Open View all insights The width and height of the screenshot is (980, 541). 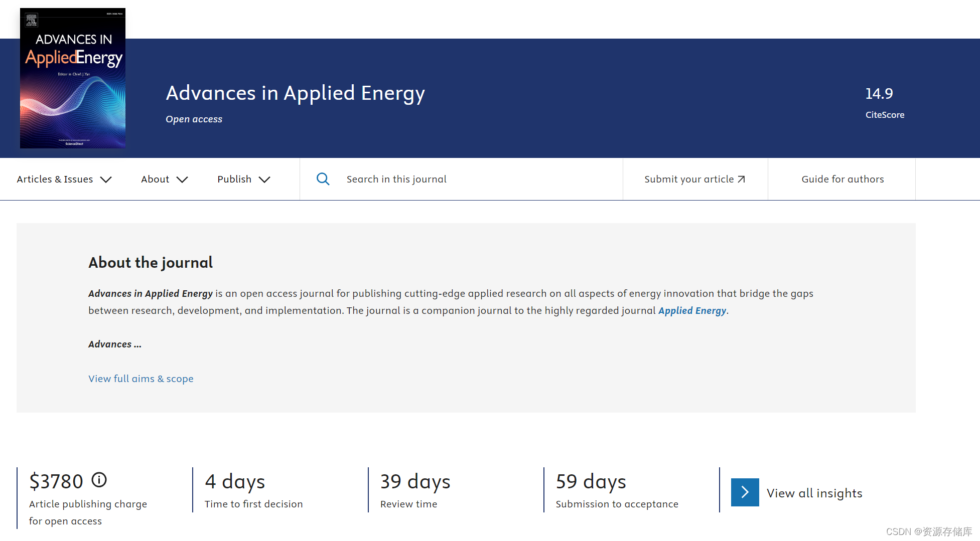pyautogui.click(x=814, y=493)
